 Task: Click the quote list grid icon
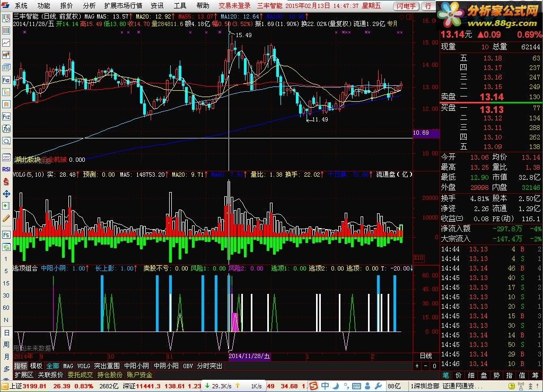click(6, 30)
